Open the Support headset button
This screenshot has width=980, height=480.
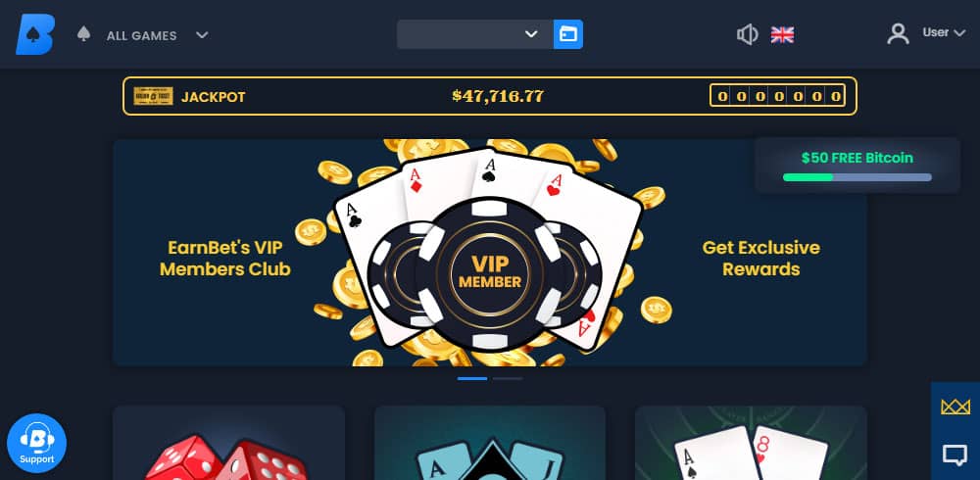(37, 443)
